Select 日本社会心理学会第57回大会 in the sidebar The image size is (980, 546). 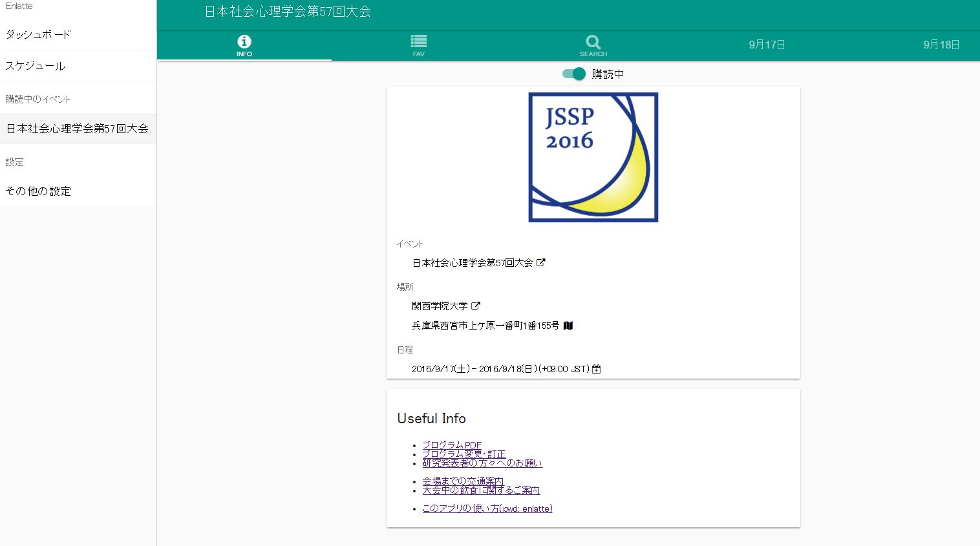(x=78, y=129)
